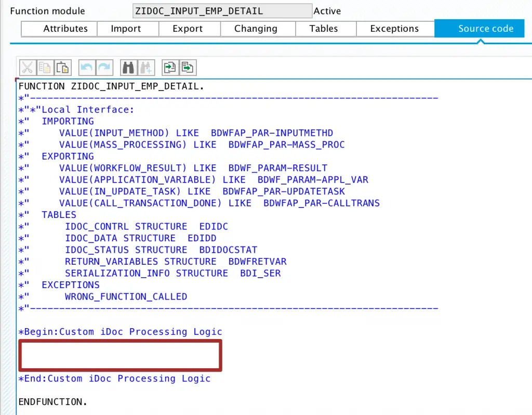Undo the last edit

(x=86, y=67)
